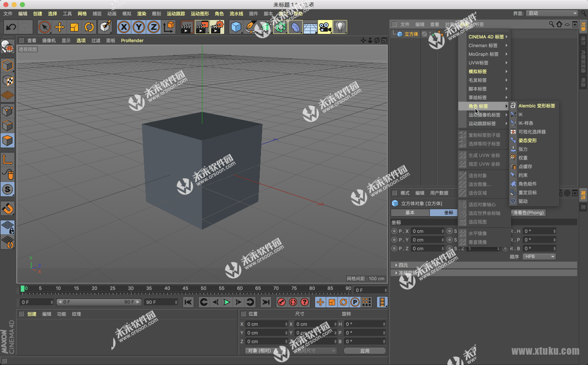
Task: Expand 模拟标签 submenu
Action: [484, 72]
